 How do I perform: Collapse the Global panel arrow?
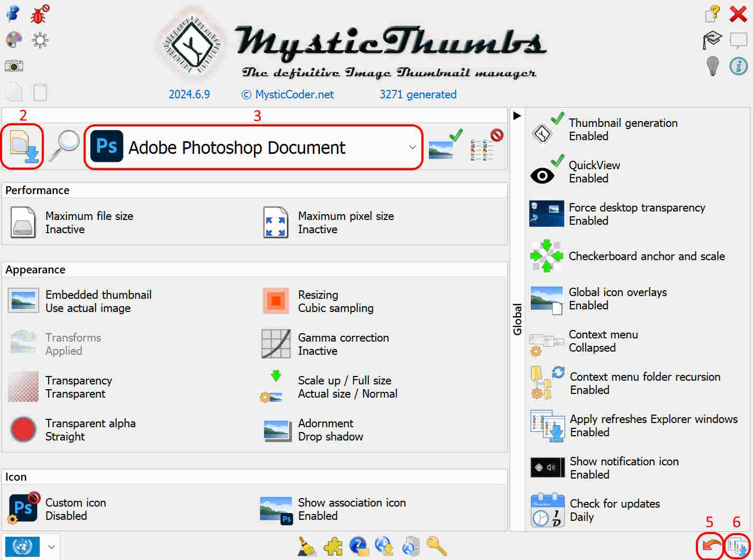point(517,115)
